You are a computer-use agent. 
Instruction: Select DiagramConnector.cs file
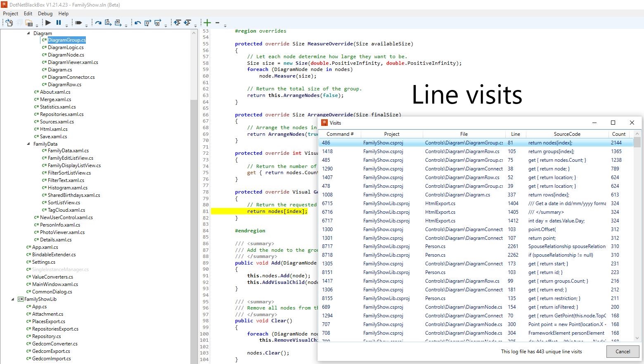(71, 77)
